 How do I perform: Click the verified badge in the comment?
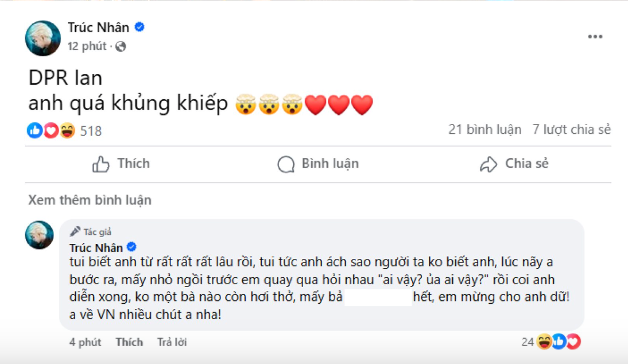[131, 247]
